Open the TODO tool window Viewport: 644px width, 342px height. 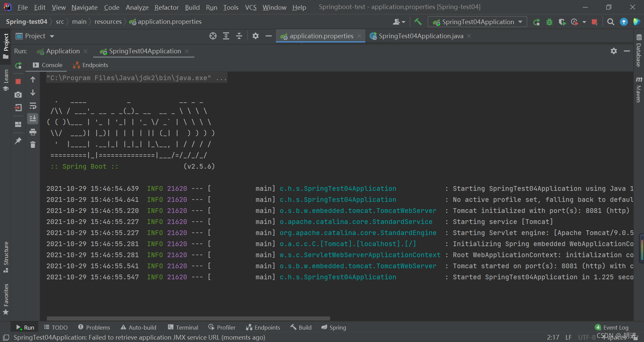[x=56, y=328]
